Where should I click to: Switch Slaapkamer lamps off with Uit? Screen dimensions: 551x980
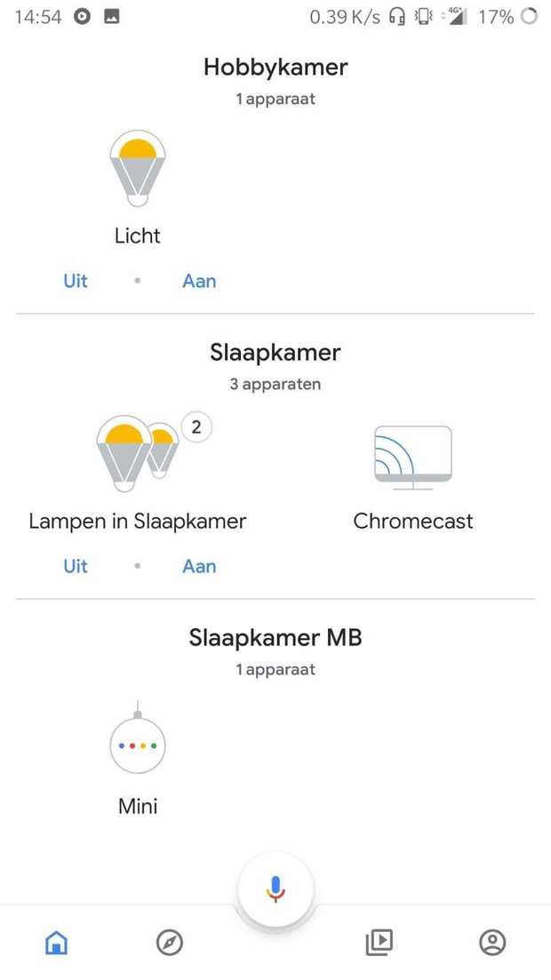tap(76, 566)
